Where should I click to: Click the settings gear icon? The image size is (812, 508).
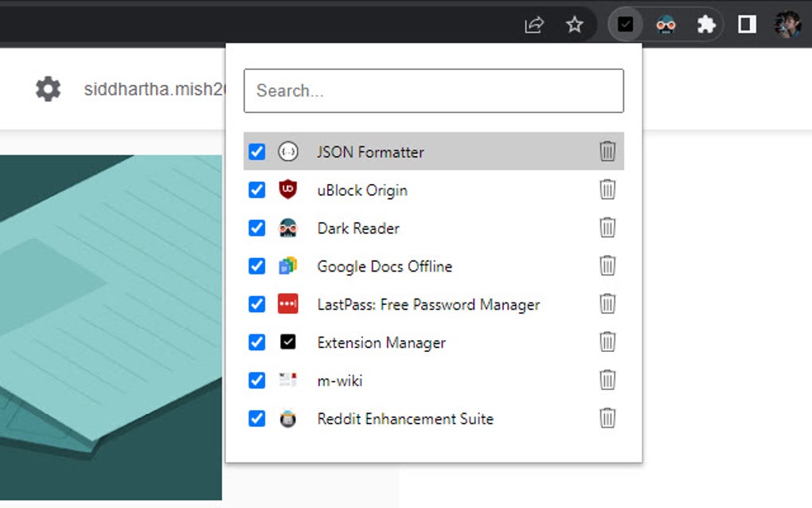coord(48,88)
